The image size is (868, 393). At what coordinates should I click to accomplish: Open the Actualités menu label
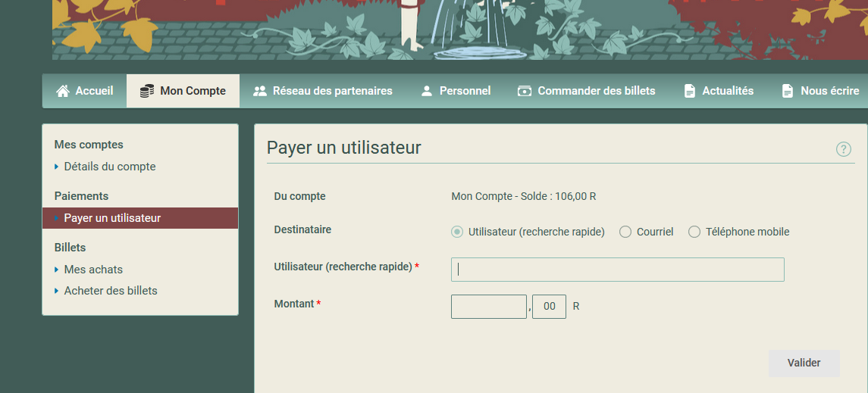coord(728,91)
